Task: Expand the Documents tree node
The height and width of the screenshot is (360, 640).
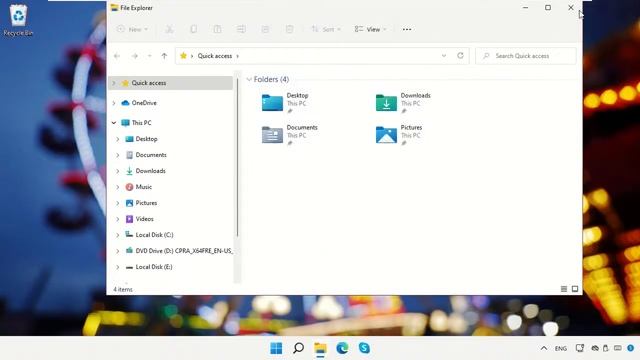Action: [118, 155]
